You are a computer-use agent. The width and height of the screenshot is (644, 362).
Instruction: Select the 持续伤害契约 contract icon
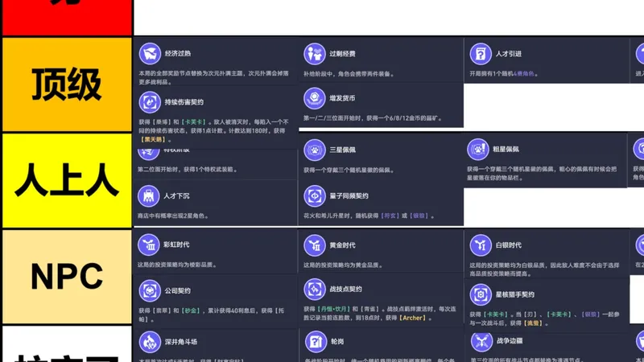click(x=150, y=102)
